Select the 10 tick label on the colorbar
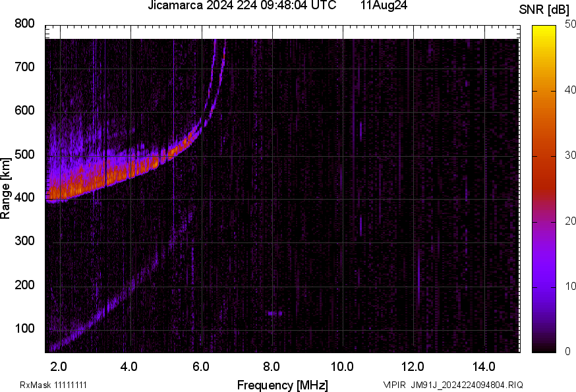Image resolution: width=576 pixels, height=392 pixels. pyautogui.click(x=570, y=286)
